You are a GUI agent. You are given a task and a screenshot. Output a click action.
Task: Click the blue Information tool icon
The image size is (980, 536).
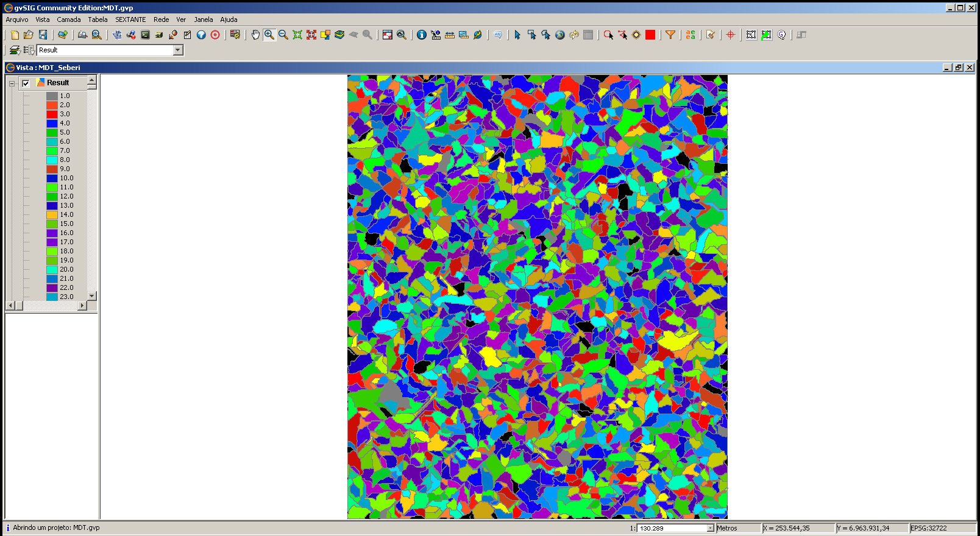pos(421,35)
